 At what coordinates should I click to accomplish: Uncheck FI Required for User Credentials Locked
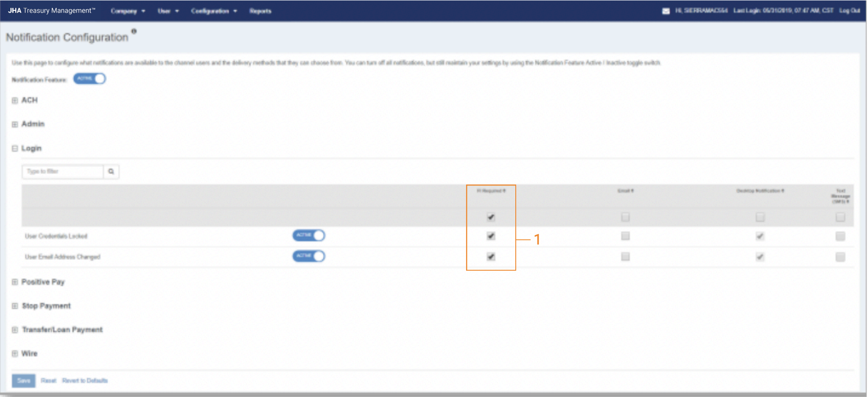(x=491, y=236)
